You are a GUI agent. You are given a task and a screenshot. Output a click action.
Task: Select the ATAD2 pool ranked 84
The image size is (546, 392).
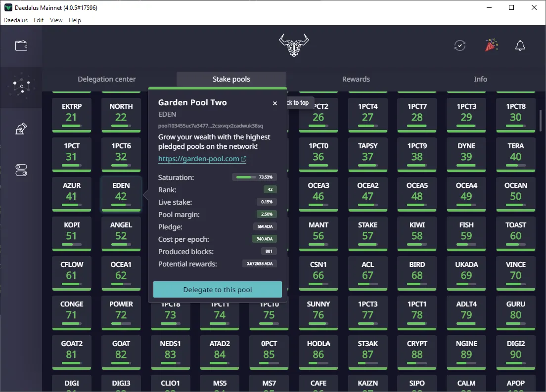coord(220,352)
